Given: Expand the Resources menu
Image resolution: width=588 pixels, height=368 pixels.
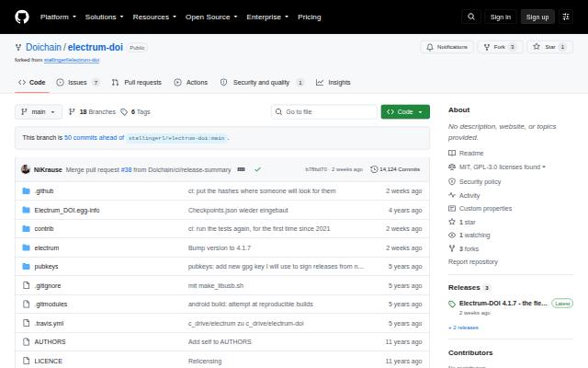Looking at the screenshot, I should 154,17.
